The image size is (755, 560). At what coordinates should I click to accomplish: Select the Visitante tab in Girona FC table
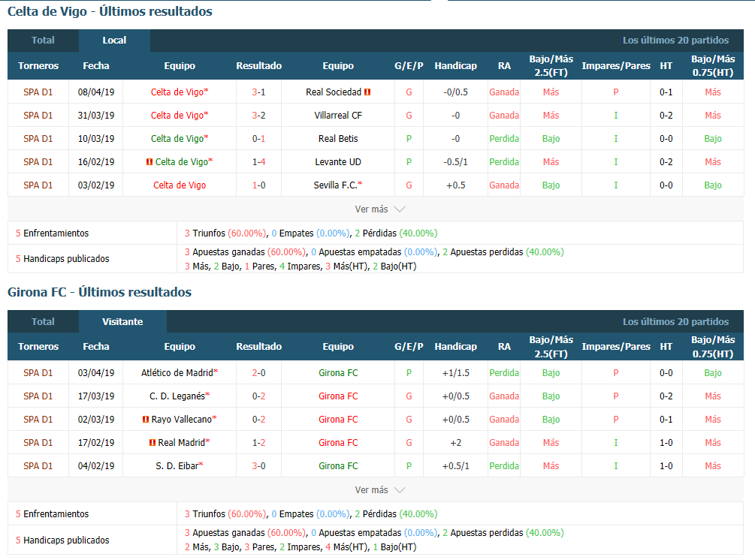point(122,321)
